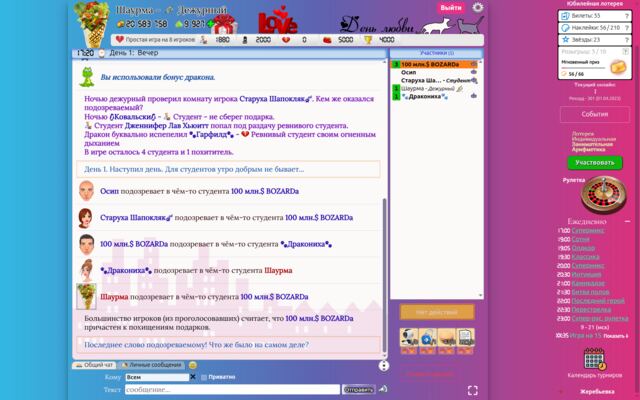Use the webcam extra item icon

tap(409, 338)
